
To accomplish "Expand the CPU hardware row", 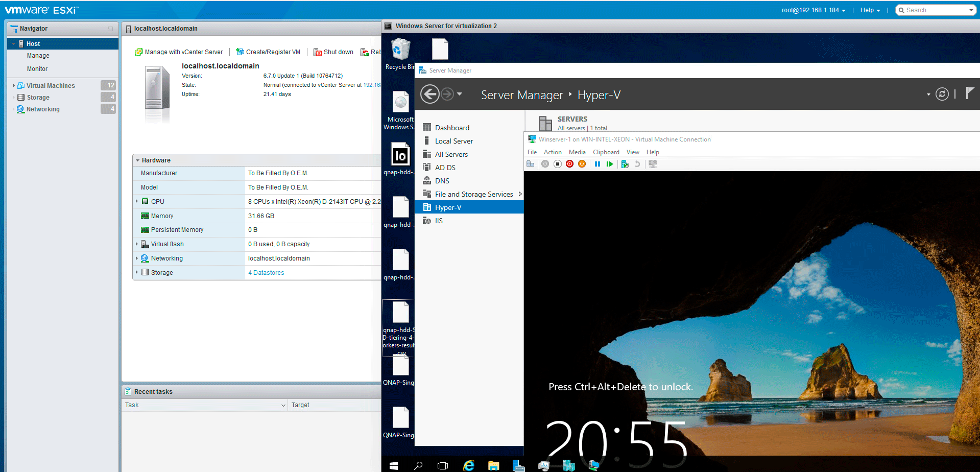I will [137, 201].
